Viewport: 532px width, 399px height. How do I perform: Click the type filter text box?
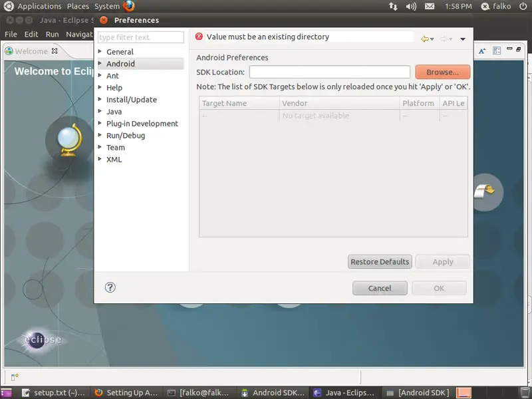pyautogui.click(x=141, y=37)
